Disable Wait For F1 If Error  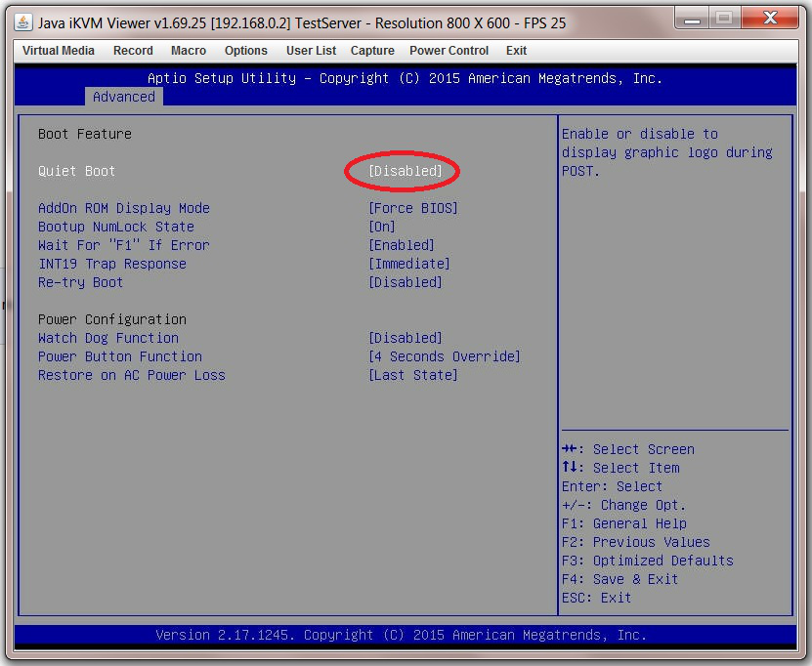402,245
